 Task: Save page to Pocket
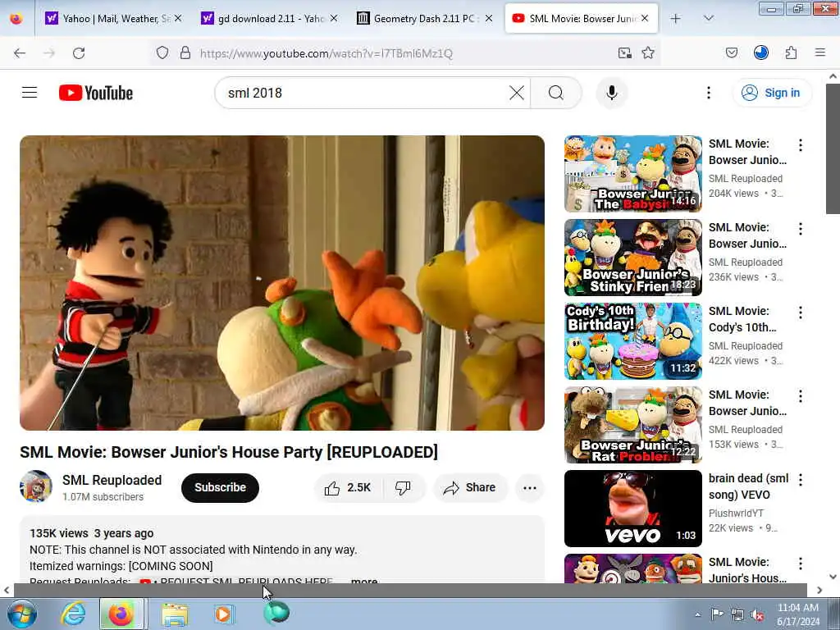click(x=731, y=53)
